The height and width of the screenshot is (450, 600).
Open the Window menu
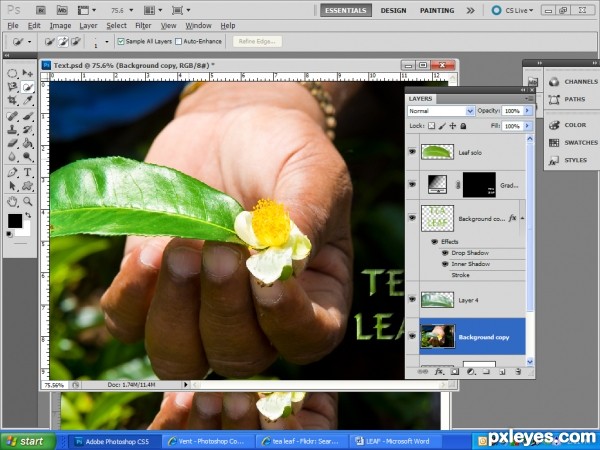coord(198,26)
